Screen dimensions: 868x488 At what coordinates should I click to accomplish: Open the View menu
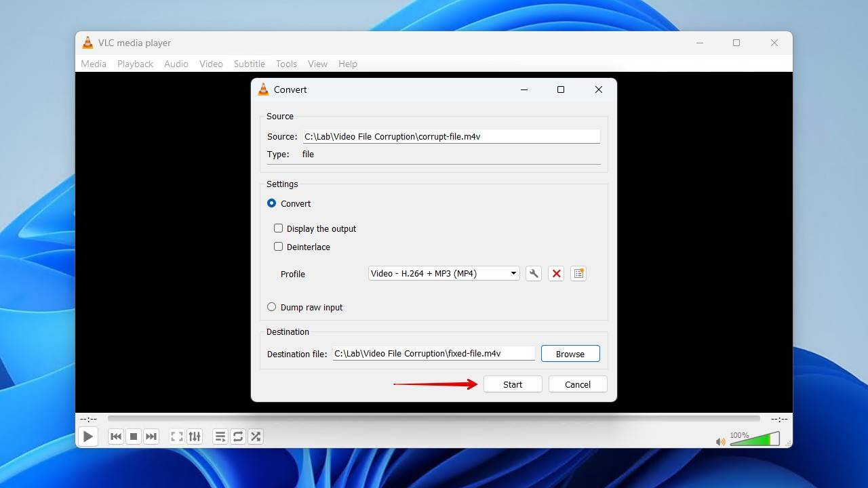point(317,64)
